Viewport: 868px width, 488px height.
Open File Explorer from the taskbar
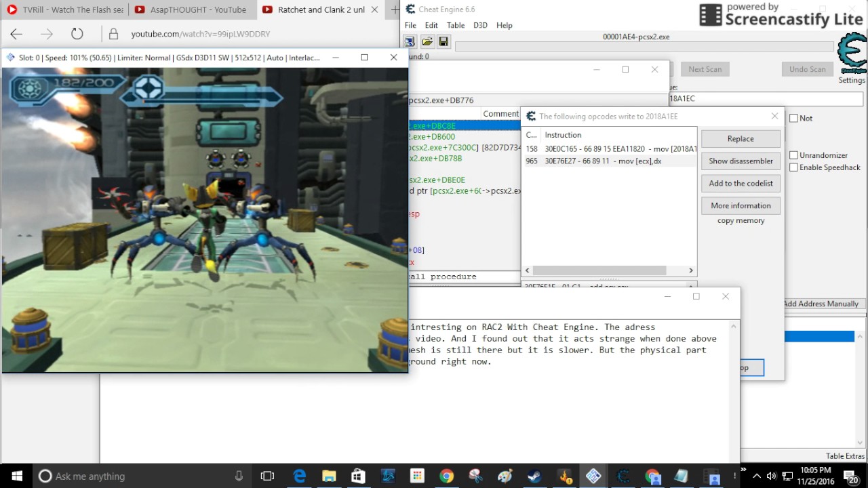(329, 476)
